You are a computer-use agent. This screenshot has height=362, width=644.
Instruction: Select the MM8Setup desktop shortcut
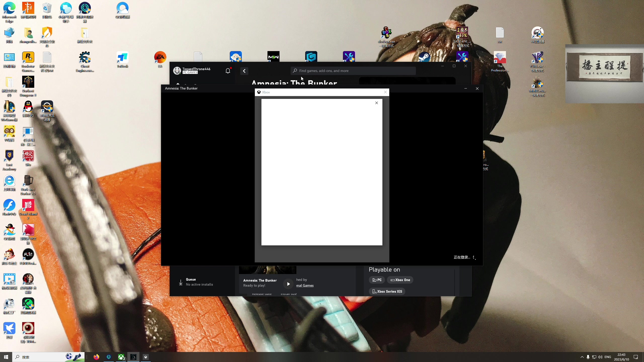[x=538, y=86]
